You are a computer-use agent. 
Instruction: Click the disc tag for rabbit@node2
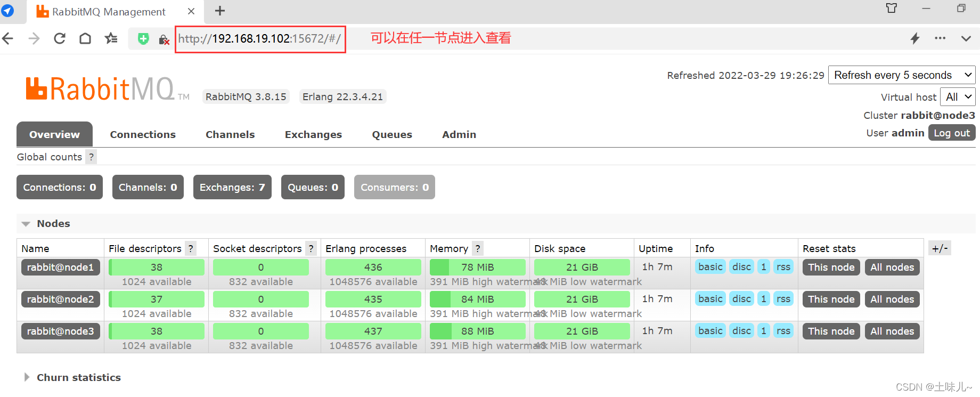point(741,298)
